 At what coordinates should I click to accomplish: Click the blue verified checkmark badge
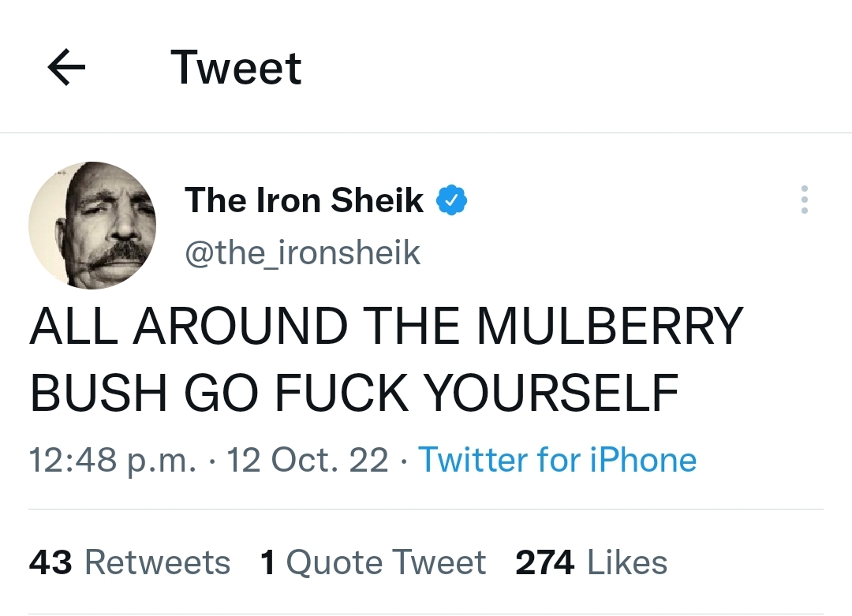pyautogui.click(x=452, y=201)
